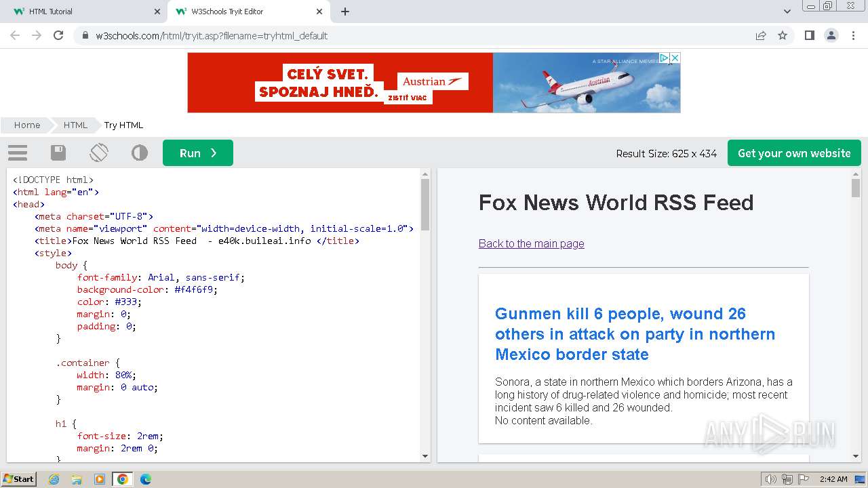Open Windows Media Player taskbar icon
Image resolution: width=868 pixels, height=488 pixels.
pyautogui.click(x=100, y=479)
